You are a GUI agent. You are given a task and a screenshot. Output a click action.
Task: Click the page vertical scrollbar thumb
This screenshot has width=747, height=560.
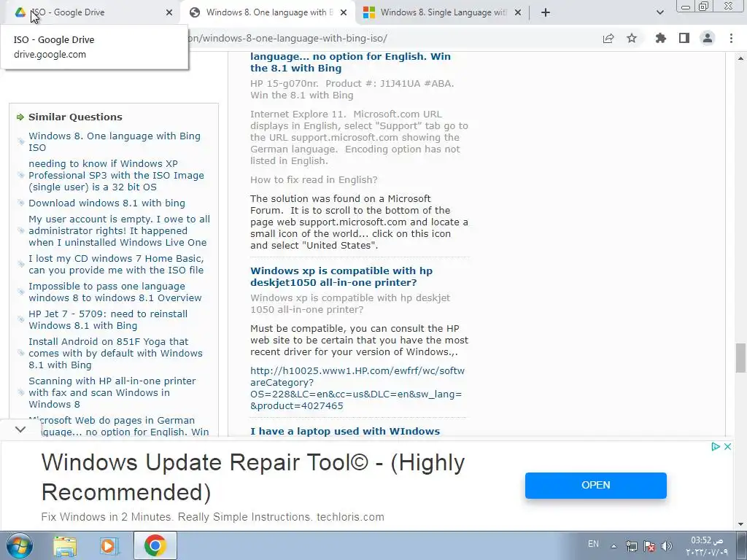point(740,357)
